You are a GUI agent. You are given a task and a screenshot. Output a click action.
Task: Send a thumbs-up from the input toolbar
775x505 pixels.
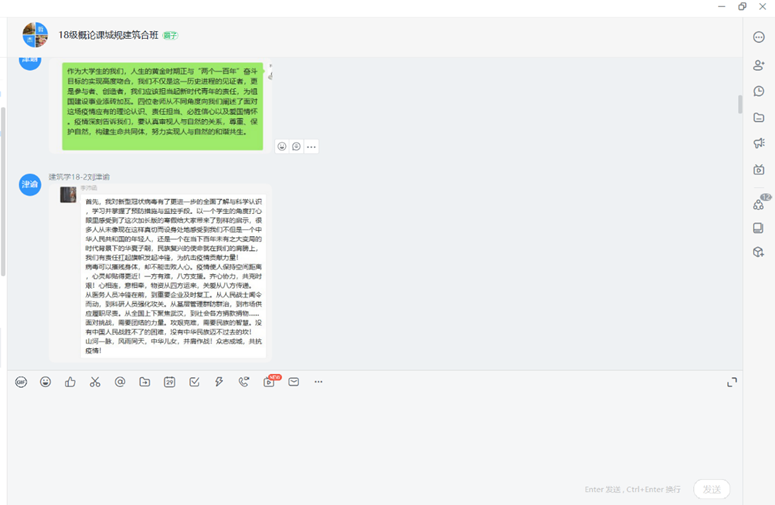70,382
